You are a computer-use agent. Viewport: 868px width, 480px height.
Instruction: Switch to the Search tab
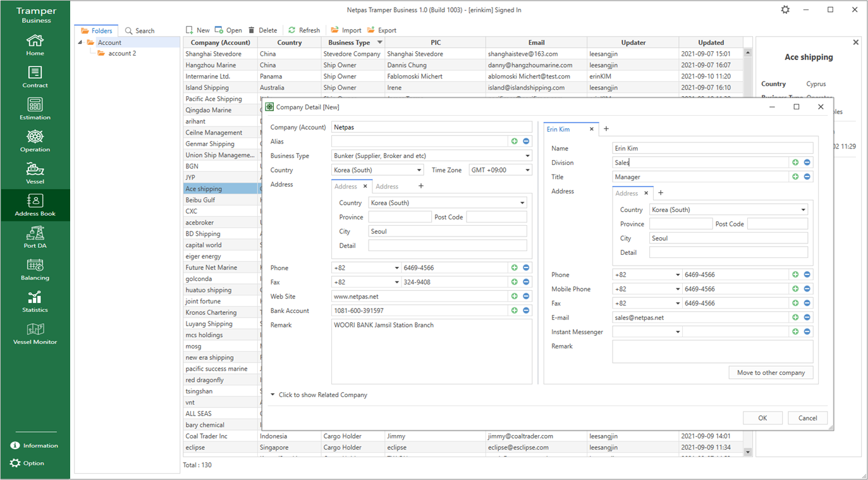coord(140,30)
